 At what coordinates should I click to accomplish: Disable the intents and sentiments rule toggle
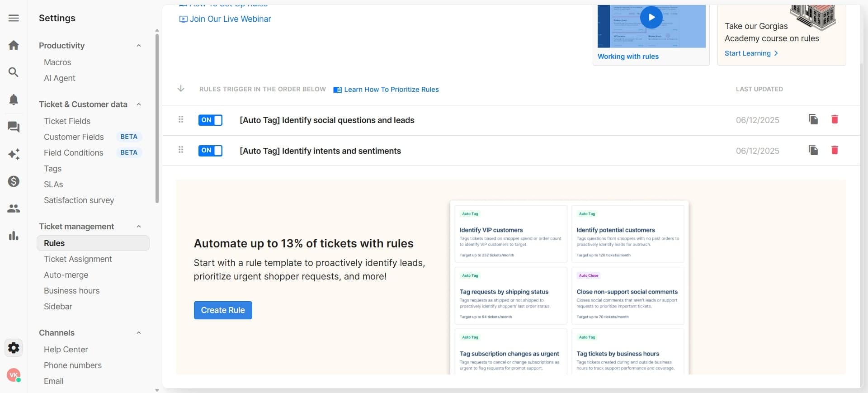pyautogui.click(x=210, y=151)
